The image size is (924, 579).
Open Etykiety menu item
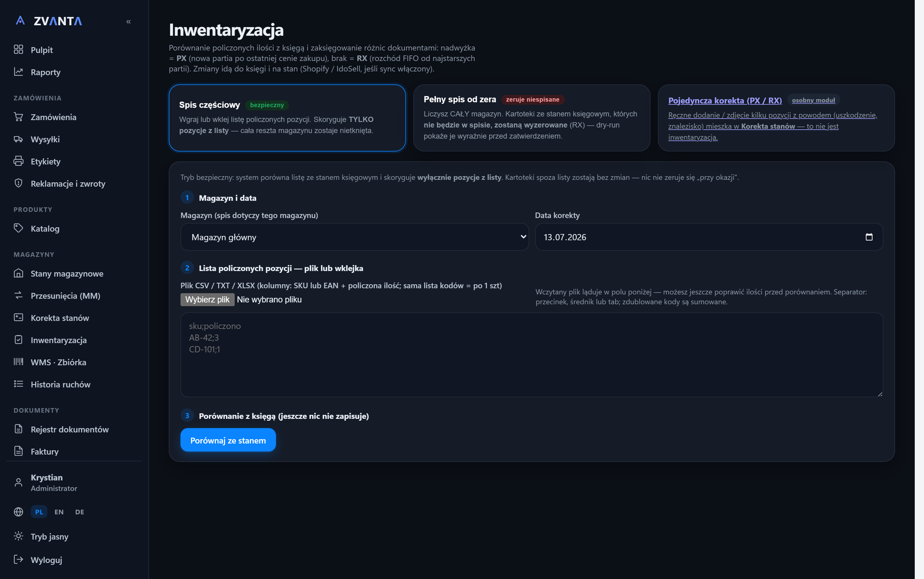tap(46, 161)
